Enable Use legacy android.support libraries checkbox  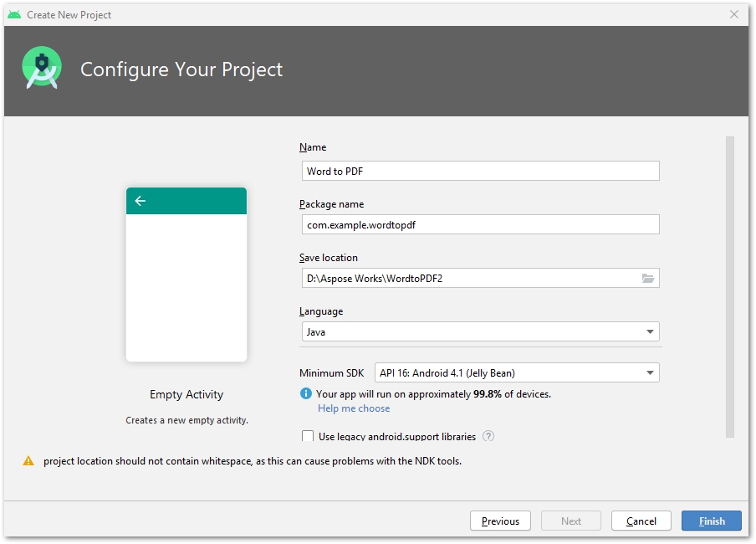click(x=308, y=436)
